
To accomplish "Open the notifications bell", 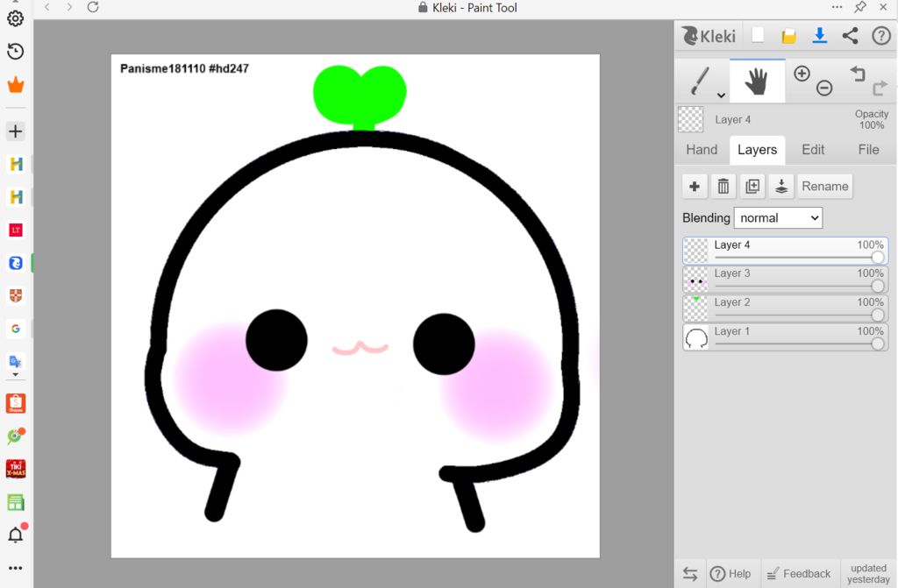I will tap(16, 535).
